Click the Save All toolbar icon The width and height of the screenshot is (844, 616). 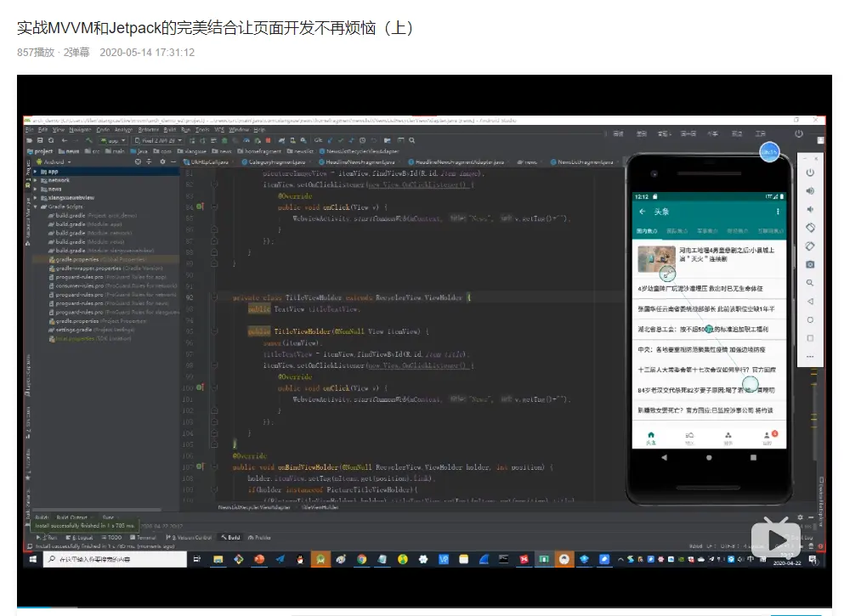40,141
